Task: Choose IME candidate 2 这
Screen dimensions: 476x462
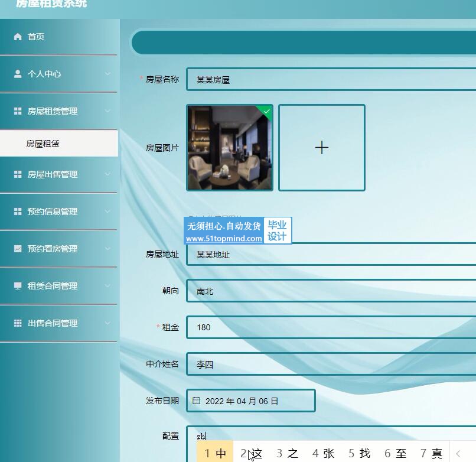Action: tap(251, 453)
